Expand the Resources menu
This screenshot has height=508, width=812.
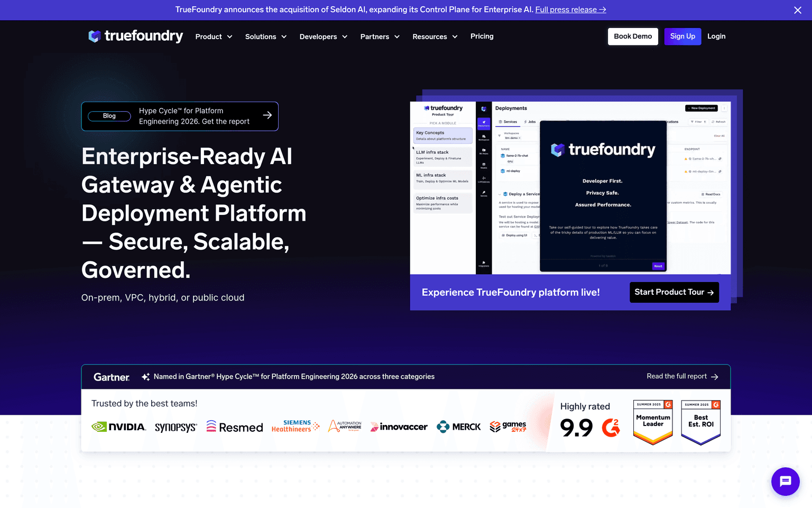tap(435, 37)
